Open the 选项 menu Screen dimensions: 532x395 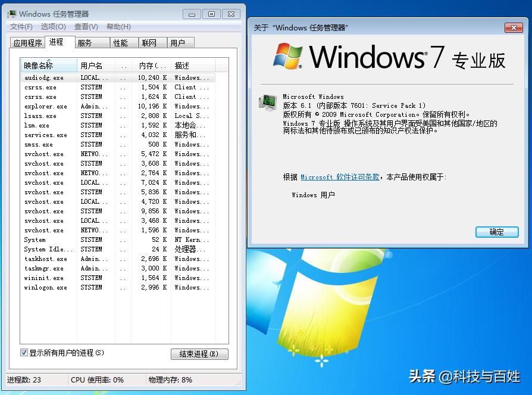coord(53,26)
